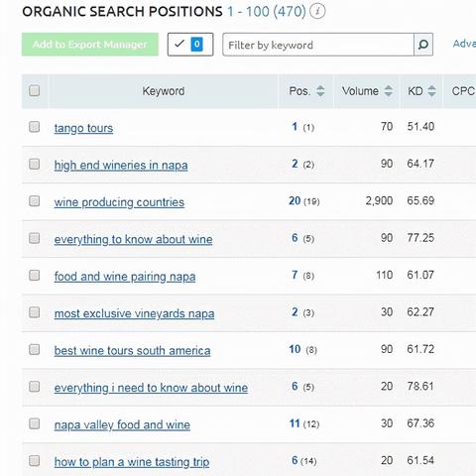Open best wine tours south america link

(132, 350)
